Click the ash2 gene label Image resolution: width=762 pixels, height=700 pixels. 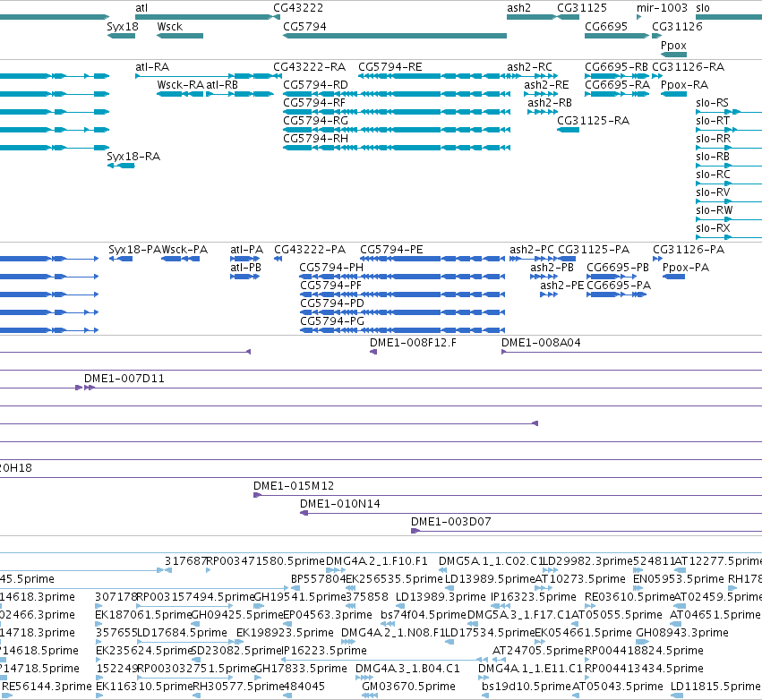[519, 8]
